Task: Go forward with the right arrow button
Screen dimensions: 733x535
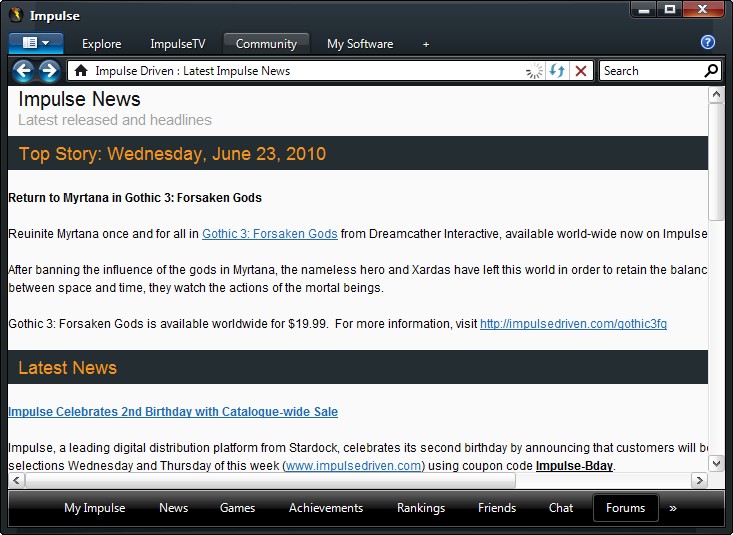Action: coord(49,71)
